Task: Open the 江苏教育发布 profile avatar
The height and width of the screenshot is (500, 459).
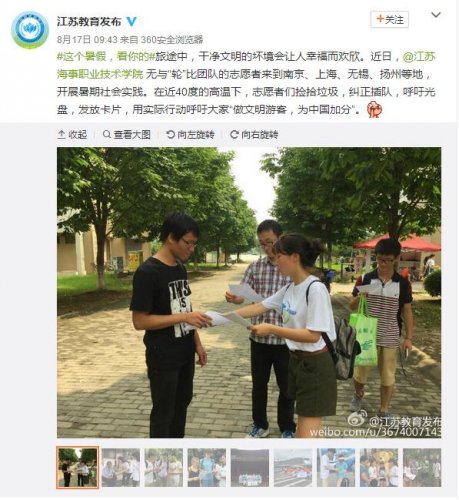Action: 30,30
